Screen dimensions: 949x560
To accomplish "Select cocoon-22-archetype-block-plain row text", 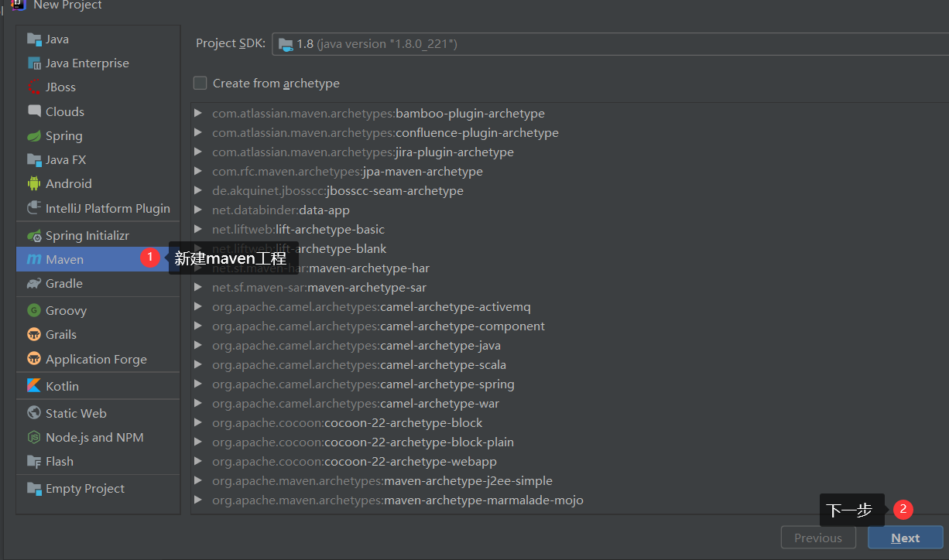I will 363,442.
